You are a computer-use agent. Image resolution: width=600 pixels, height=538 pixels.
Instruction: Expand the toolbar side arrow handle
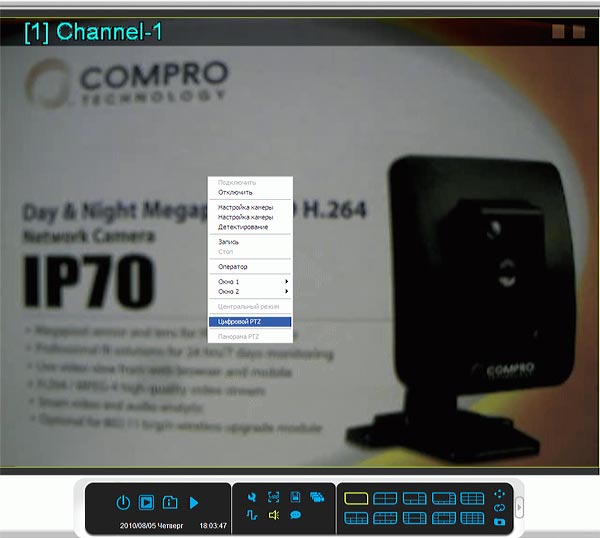[x=519, y=507]
